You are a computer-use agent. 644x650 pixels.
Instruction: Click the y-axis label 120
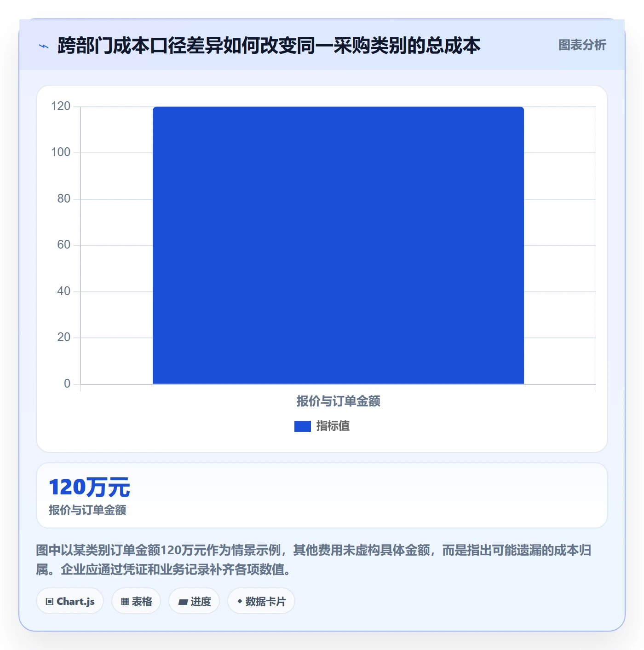click(61, 106)
